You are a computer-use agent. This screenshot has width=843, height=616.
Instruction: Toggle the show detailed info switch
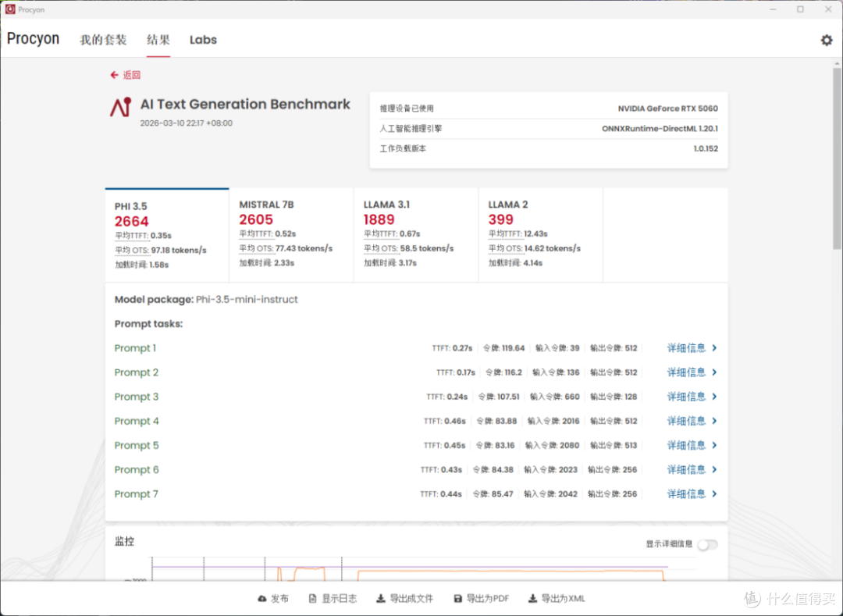pos(707,544)
